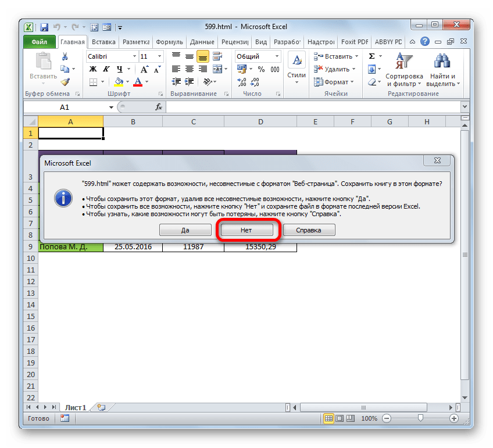
Task: Open the Общий number format dropdown
Action: [x=277, y=56]
